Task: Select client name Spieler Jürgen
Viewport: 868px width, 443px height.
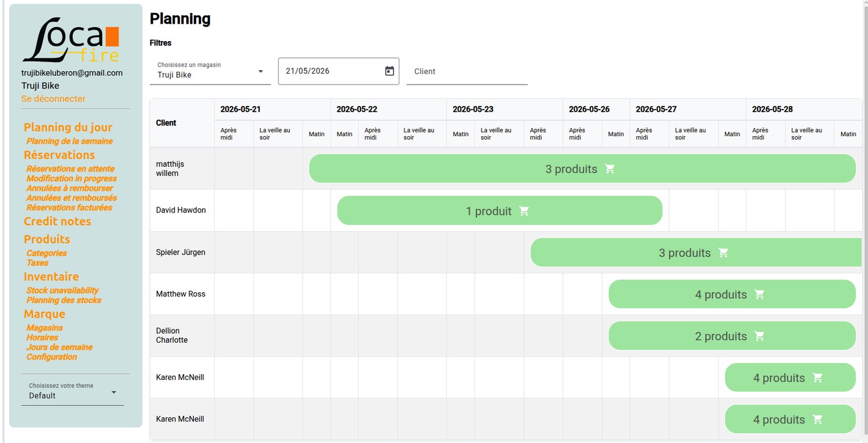Action: click(181, 252)
